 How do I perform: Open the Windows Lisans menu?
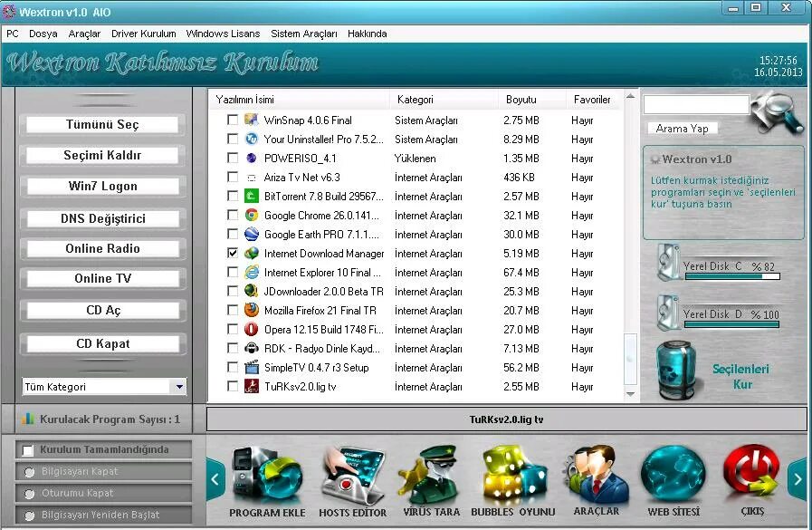[223, 34]
